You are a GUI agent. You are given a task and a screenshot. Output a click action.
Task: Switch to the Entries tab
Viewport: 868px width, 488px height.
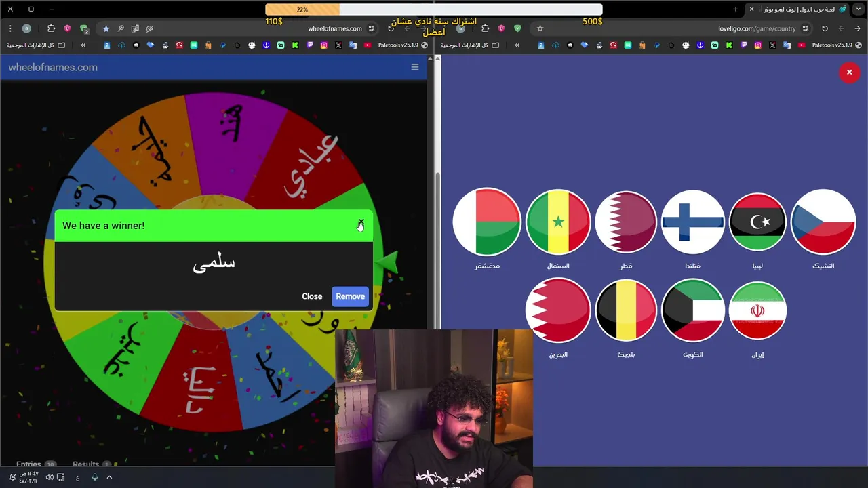(35, 465)
